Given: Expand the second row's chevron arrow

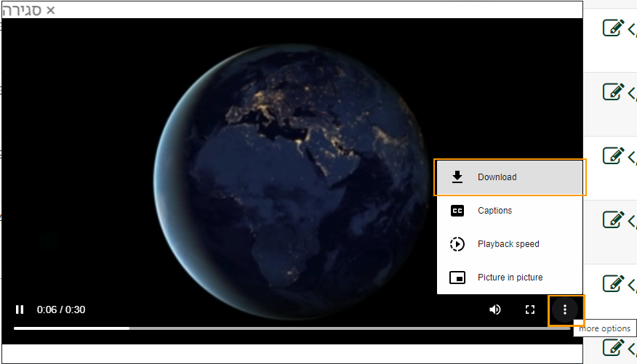Looking at the screenshot, I should coord(632,93).
